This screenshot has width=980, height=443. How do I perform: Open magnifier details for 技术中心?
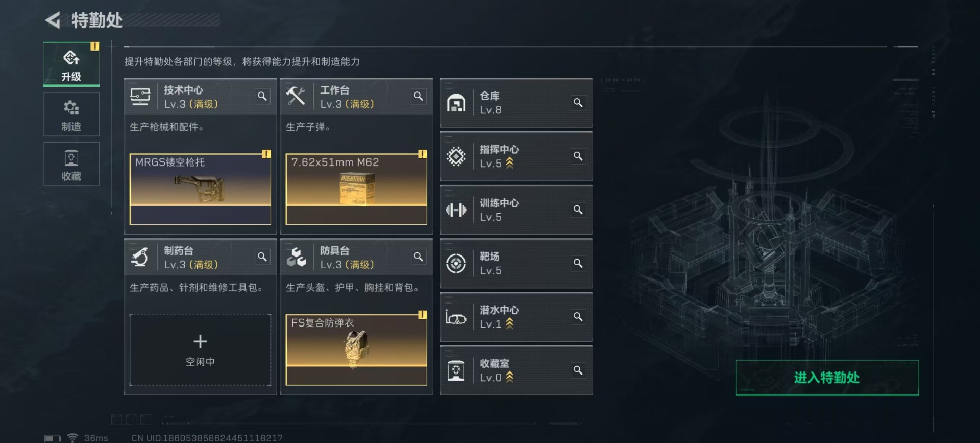point(262,96)
